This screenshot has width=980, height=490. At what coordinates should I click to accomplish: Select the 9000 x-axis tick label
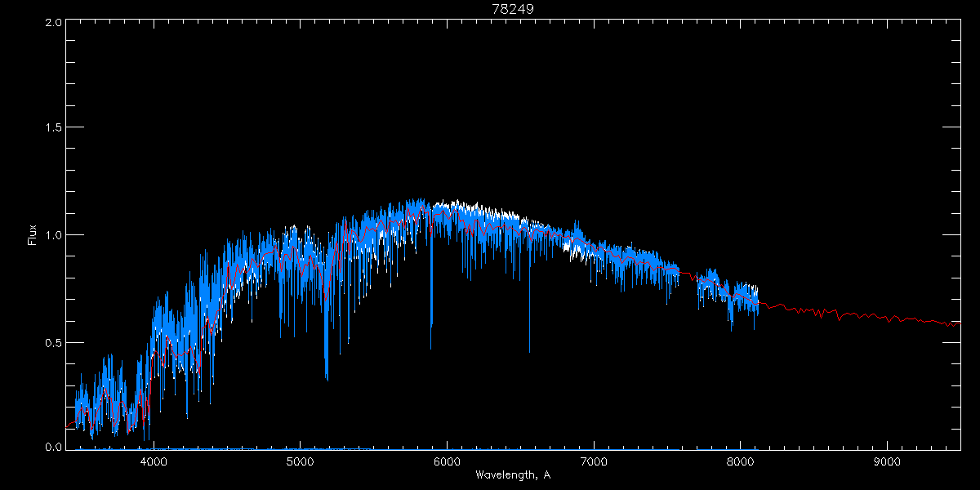click(887, 461)
